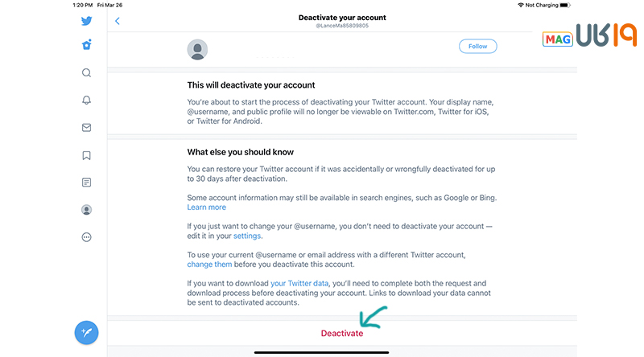
Task: Open the your Twitter data link
Action: pos(299,283)
